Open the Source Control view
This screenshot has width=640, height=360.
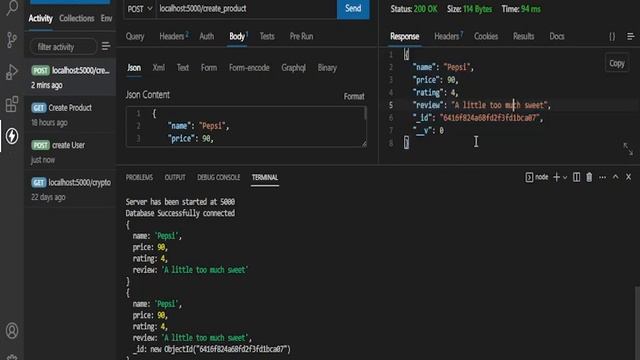tap(12, 40)
